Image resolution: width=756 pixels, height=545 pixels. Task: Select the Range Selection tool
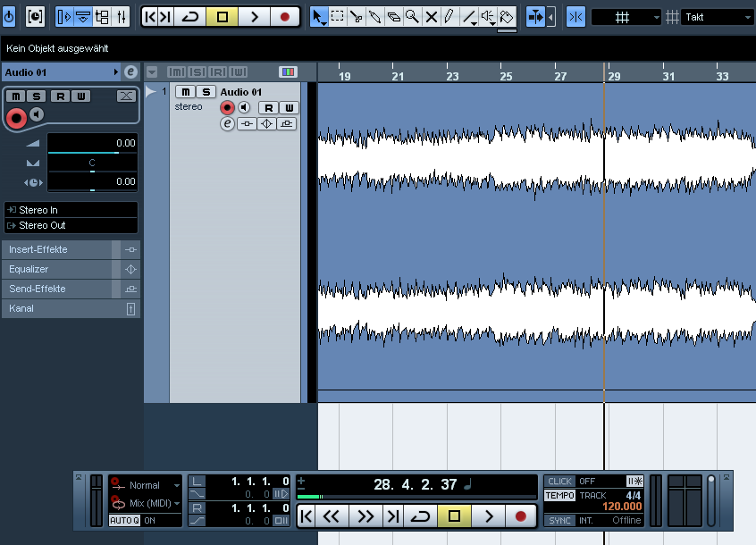[x=338, y=17]
